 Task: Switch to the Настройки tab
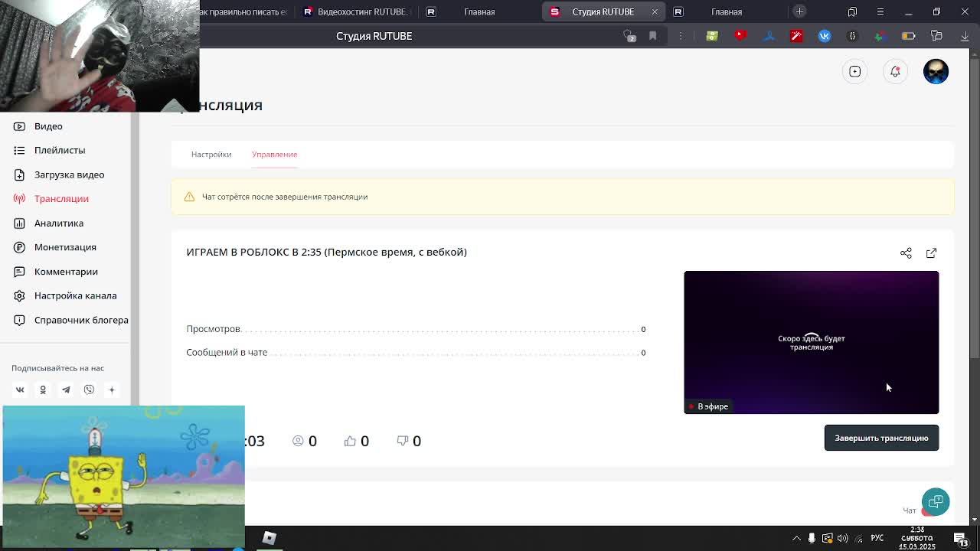[x=211, y=155]
